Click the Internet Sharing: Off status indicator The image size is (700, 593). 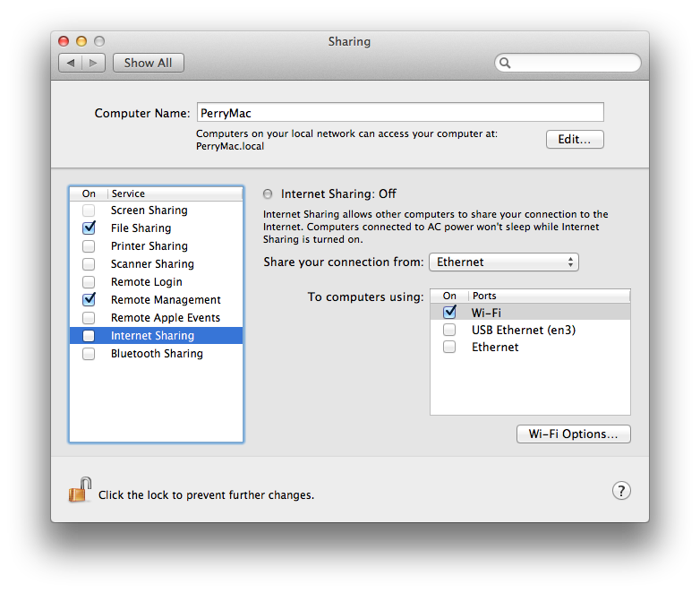pos(268,194)
